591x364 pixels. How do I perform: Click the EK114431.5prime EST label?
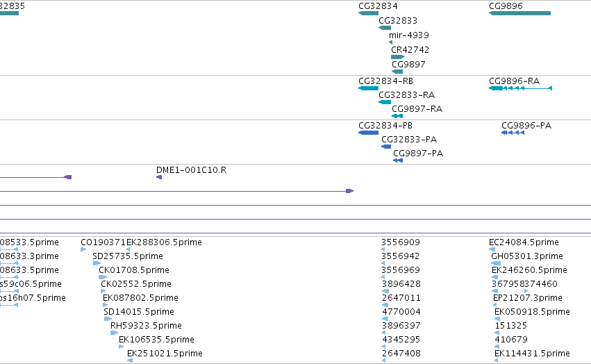(532, 354)
